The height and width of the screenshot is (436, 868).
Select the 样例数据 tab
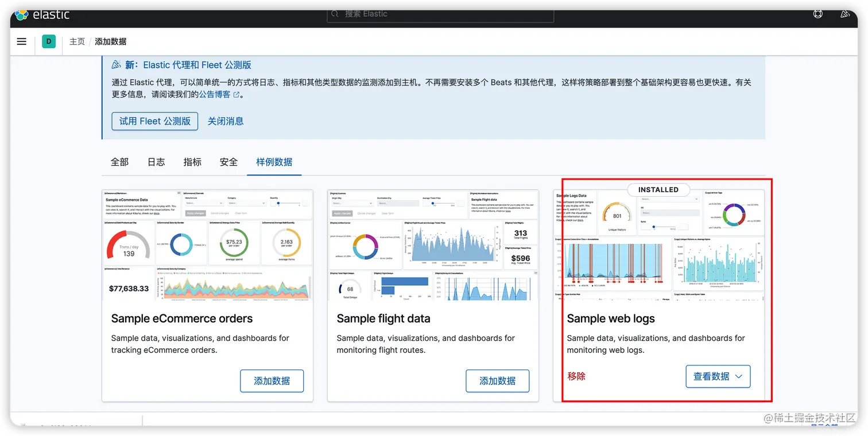point(274,162)
